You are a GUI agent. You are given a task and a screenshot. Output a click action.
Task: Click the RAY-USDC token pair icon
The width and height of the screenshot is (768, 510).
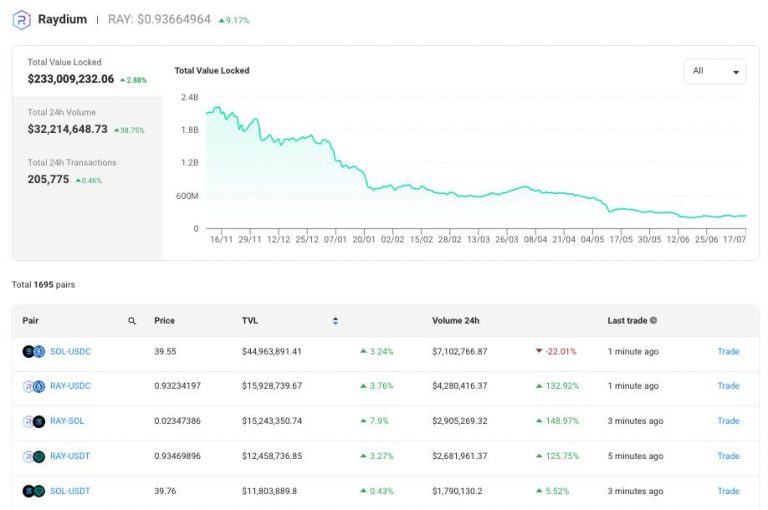click(34, 386)
